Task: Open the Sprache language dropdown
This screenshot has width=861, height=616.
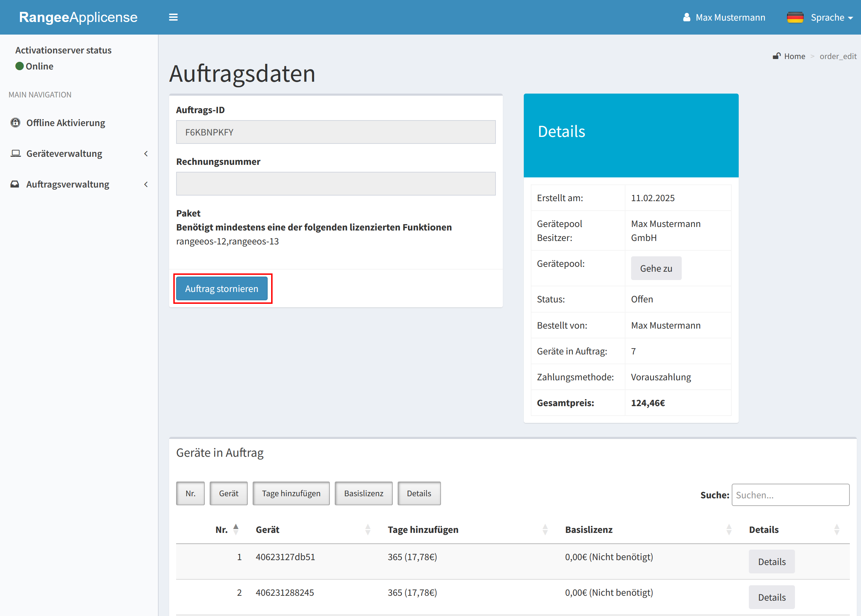Action: tap(831, 17)
